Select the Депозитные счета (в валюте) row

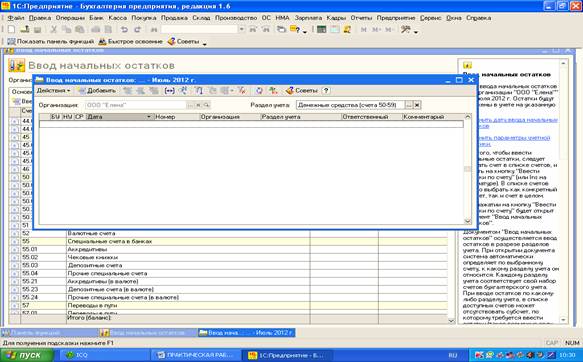click(228, 290)
